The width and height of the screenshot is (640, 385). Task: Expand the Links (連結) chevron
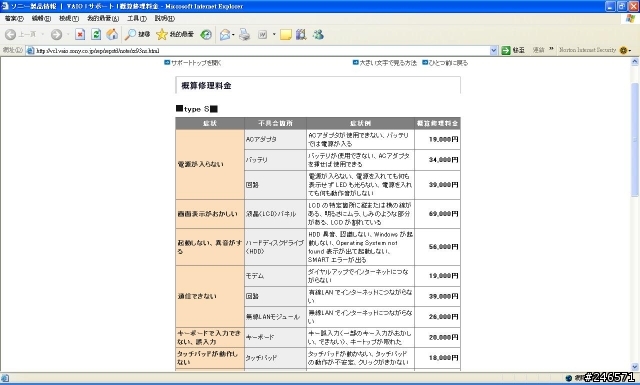click(551, 49)
